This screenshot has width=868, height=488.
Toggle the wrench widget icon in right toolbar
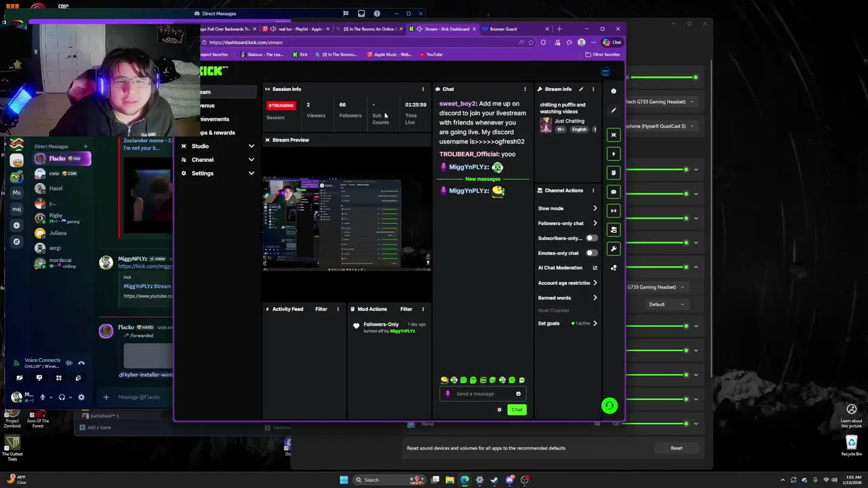pyautogui.click(x=614, y=249)
